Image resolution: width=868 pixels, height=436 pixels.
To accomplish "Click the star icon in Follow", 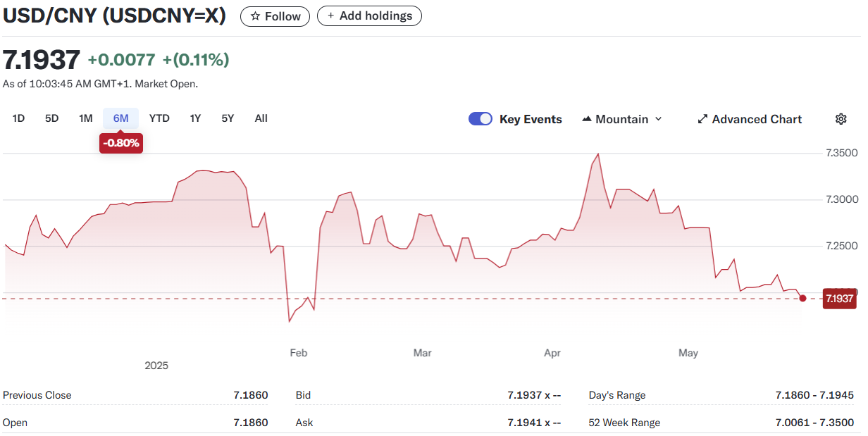I will click(255, 16).
